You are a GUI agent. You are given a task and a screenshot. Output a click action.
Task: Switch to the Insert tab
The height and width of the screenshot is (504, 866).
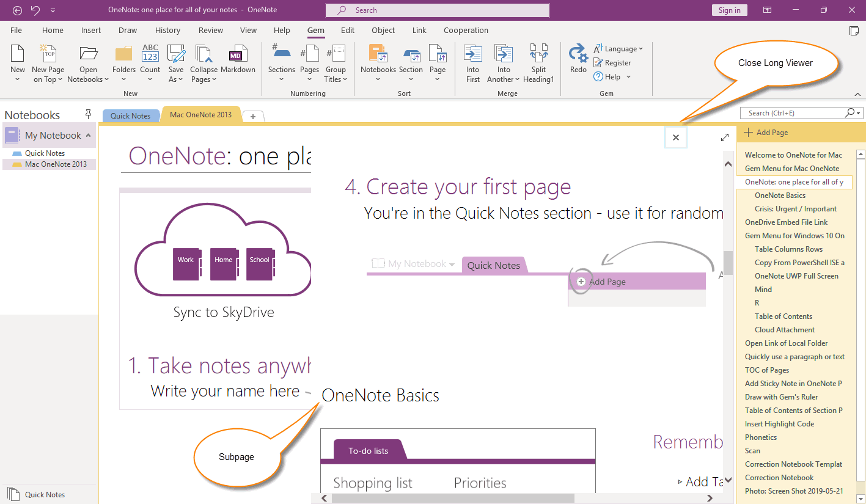click(x=91, y=31)
